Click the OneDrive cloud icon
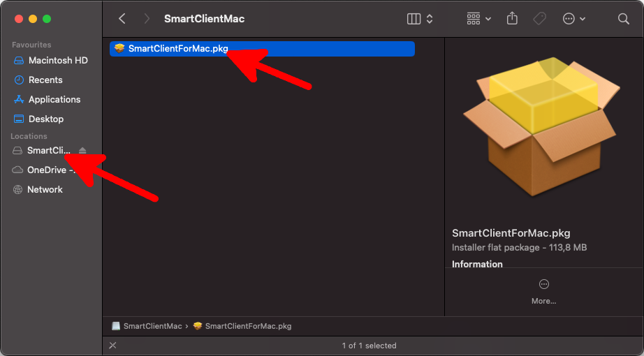The width and height of the screenshot is (644, 356). click(x=17, y=170)
